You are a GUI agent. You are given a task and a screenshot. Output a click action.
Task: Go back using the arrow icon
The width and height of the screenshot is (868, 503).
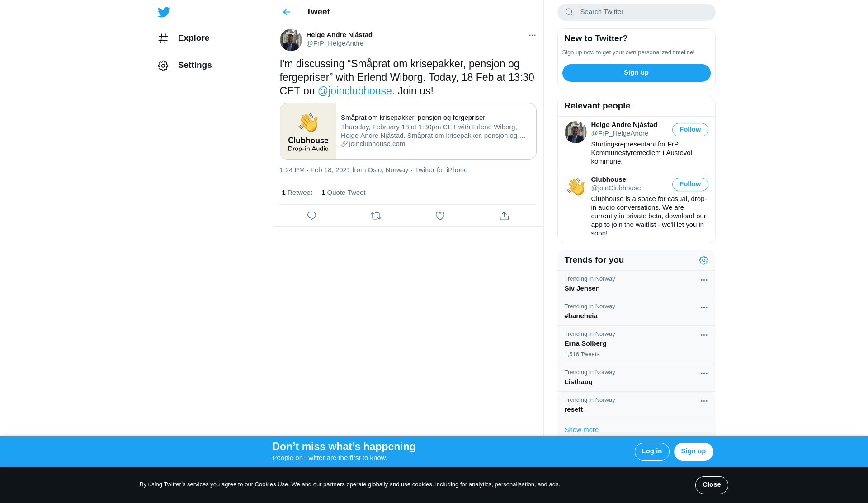click(287, 12)
